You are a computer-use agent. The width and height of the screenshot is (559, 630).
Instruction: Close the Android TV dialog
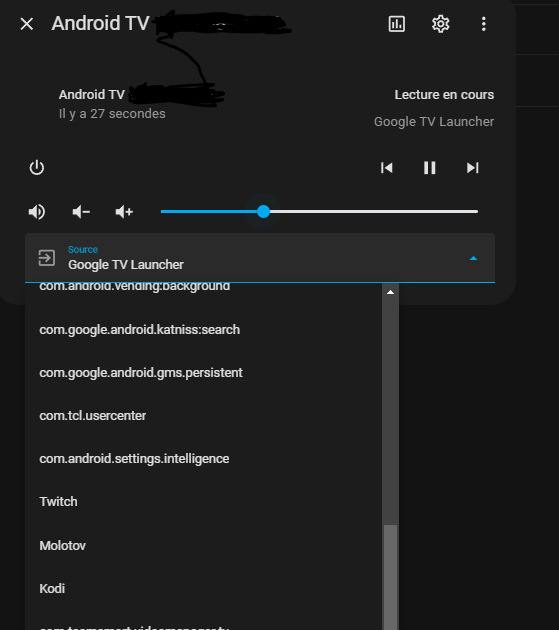coord(27,24)
